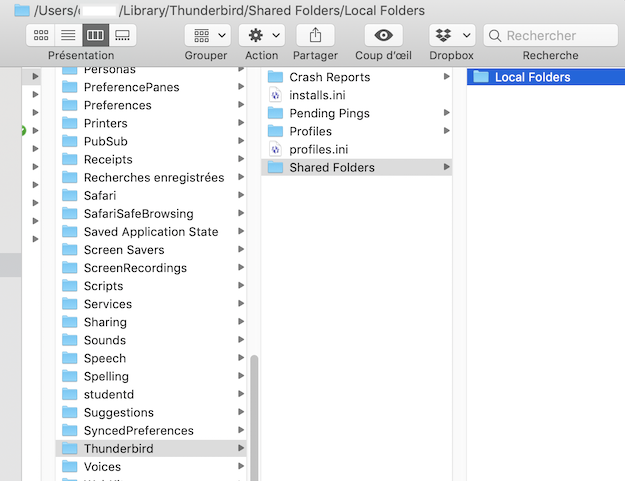Click the Partager share button

click(x=315, y=35)
